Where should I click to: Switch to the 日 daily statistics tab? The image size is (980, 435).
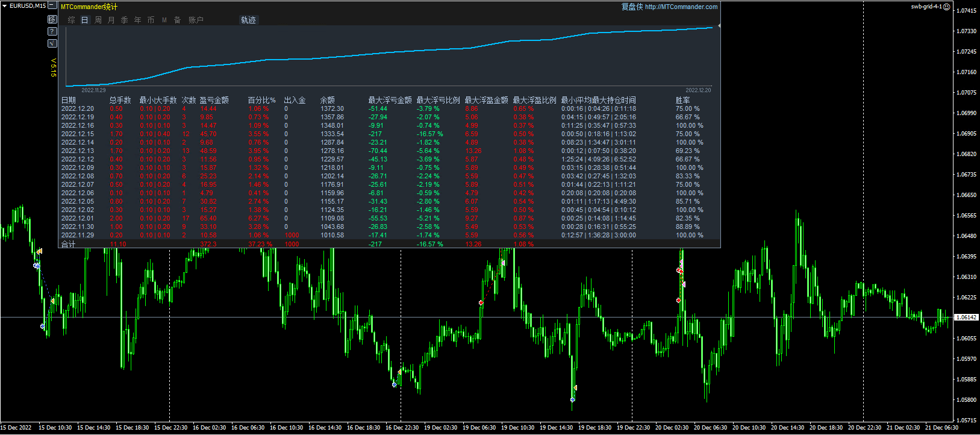pos(85,20)
